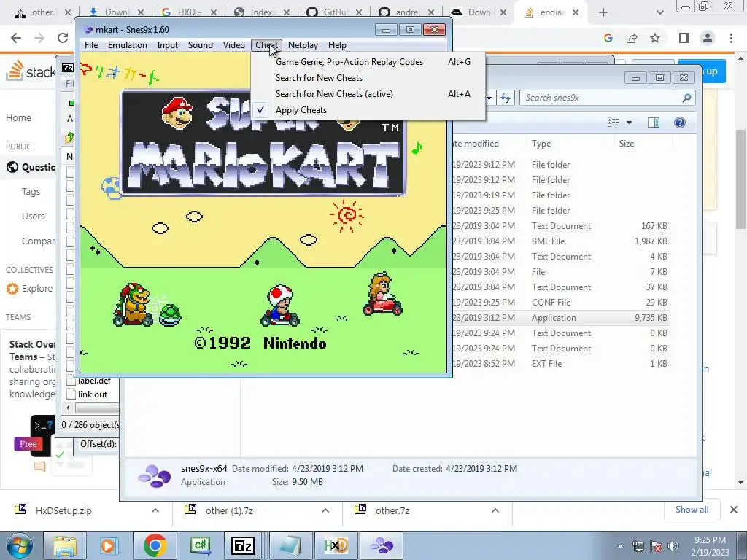Screen dimensions: 747x560
Task: Expand view options dropdown arrow
Action: click(629, 122)
